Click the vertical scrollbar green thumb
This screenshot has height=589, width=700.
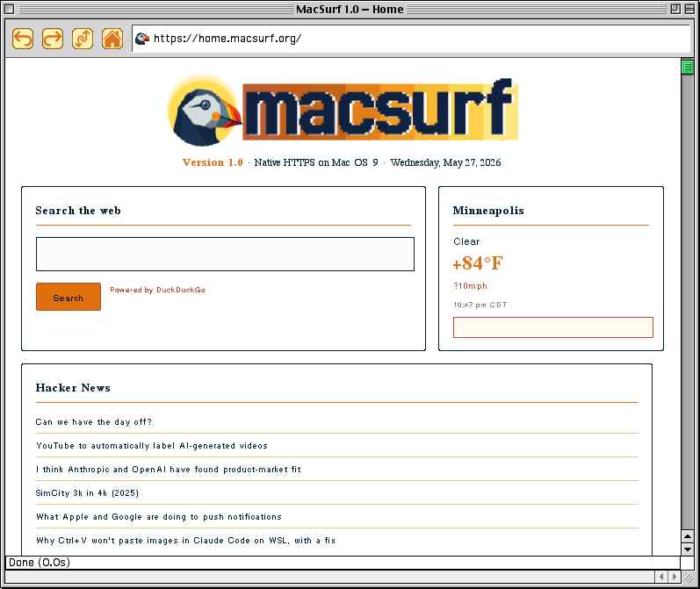pos(688,68)
